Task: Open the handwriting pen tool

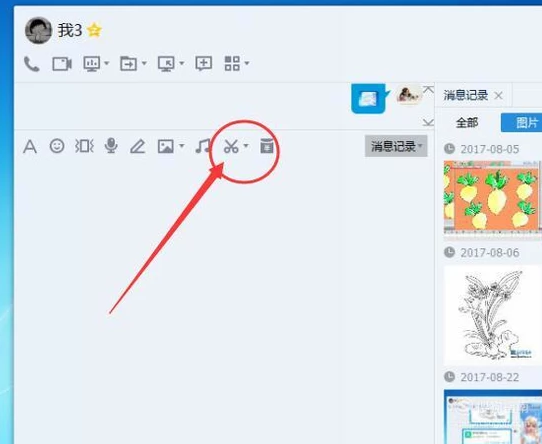Action: click(x=138, y=146)
